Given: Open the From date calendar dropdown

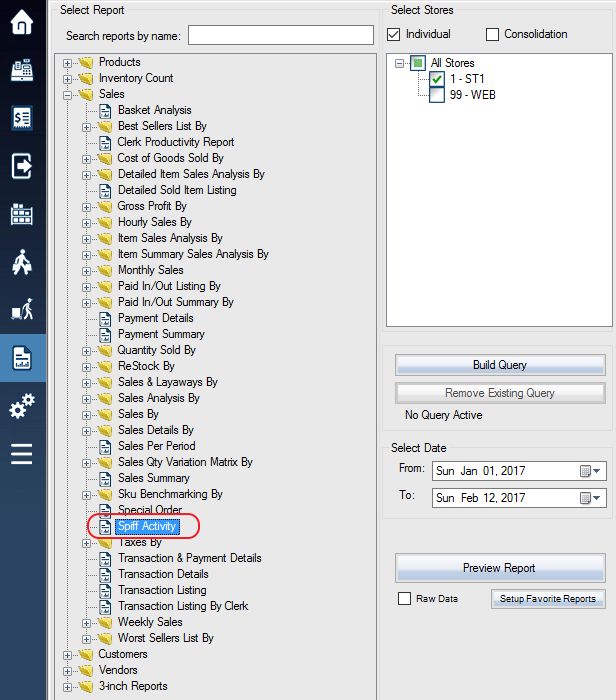Looking at the screenshot, I should (x=590, y=471).
